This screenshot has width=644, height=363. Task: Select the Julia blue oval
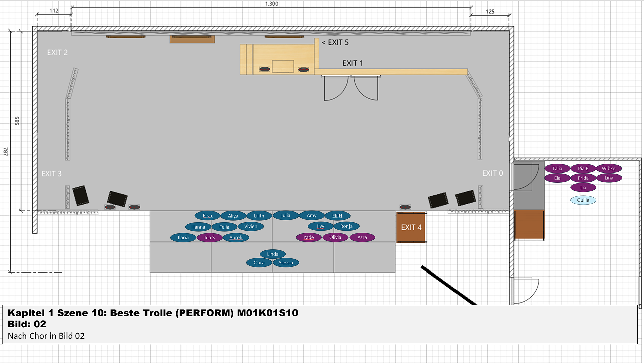coord(286,215)
